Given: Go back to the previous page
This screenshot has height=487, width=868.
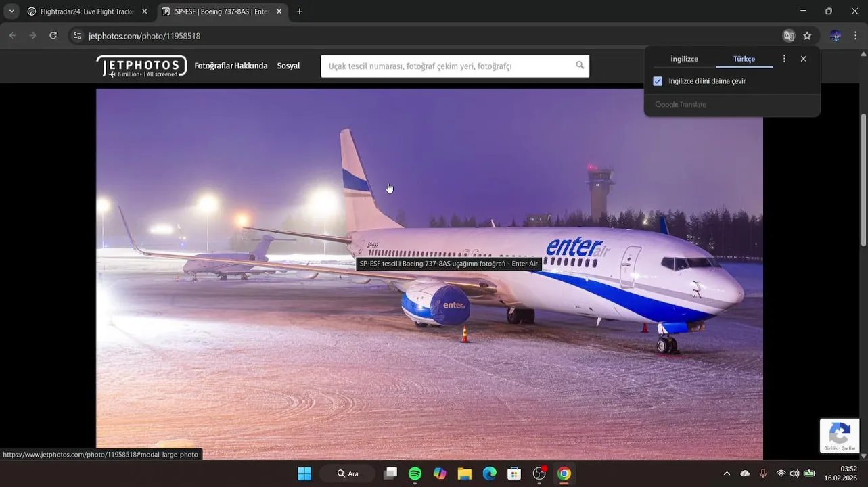Looking at the screenshot, I should point(12,36).
